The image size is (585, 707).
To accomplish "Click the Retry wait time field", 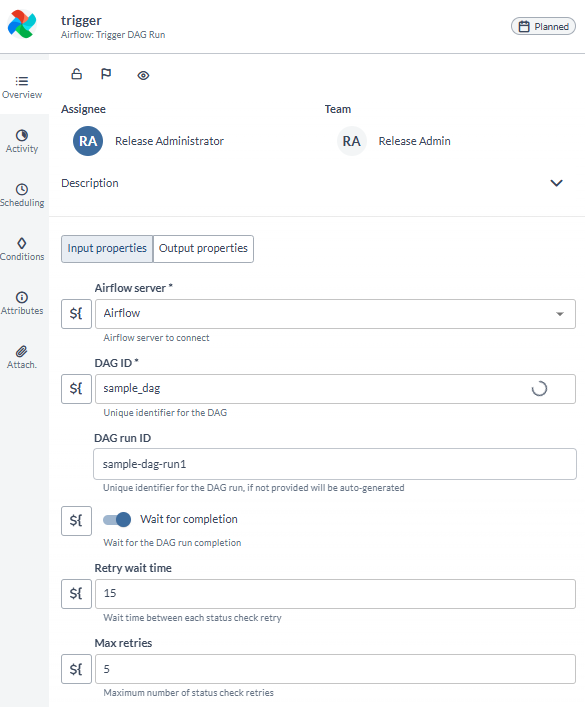I will click(335, 594).
